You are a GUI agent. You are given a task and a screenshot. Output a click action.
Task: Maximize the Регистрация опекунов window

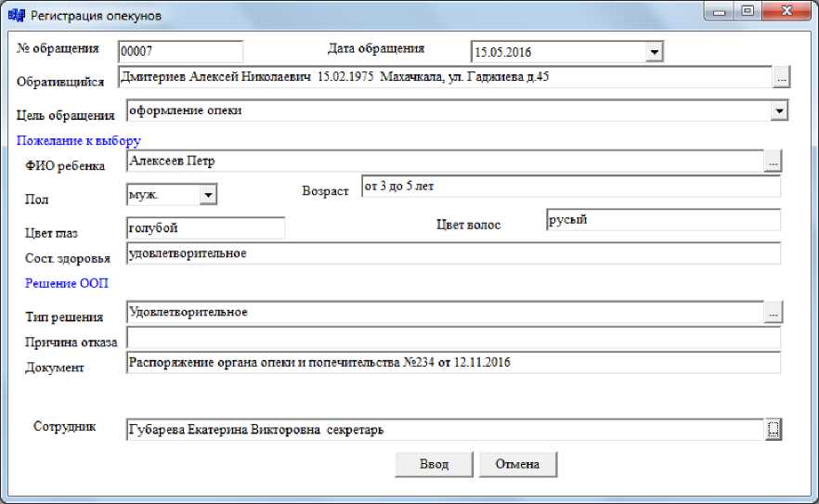[748, 11]
